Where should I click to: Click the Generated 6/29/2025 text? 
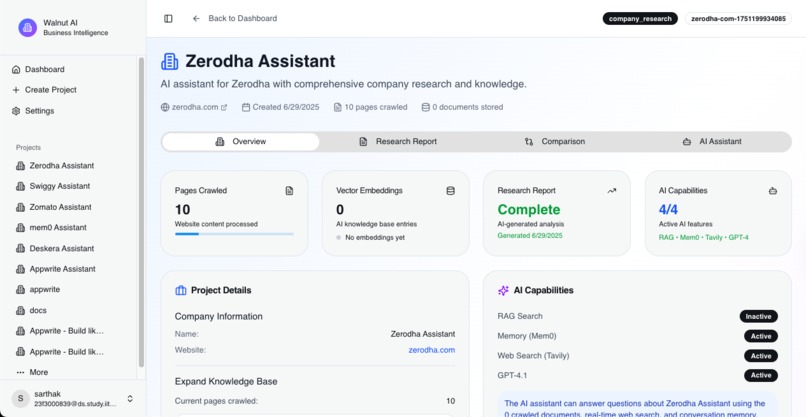(x=530, y=235)
